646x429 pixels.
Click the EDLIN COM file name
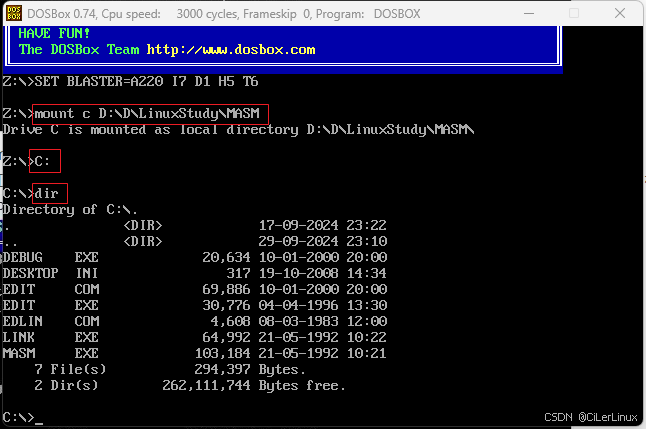(51, 321)
